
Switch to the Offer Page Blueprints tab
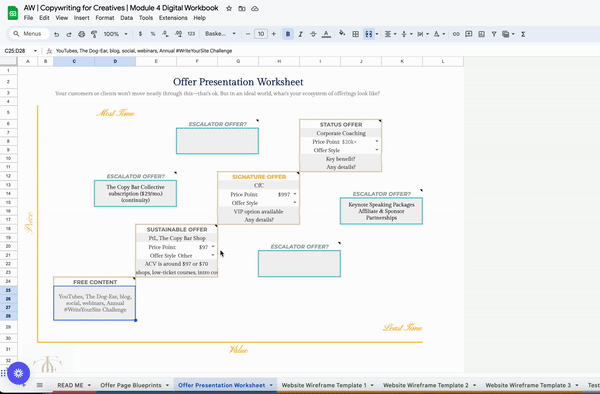pyautogui.click(x=130, y=385)
